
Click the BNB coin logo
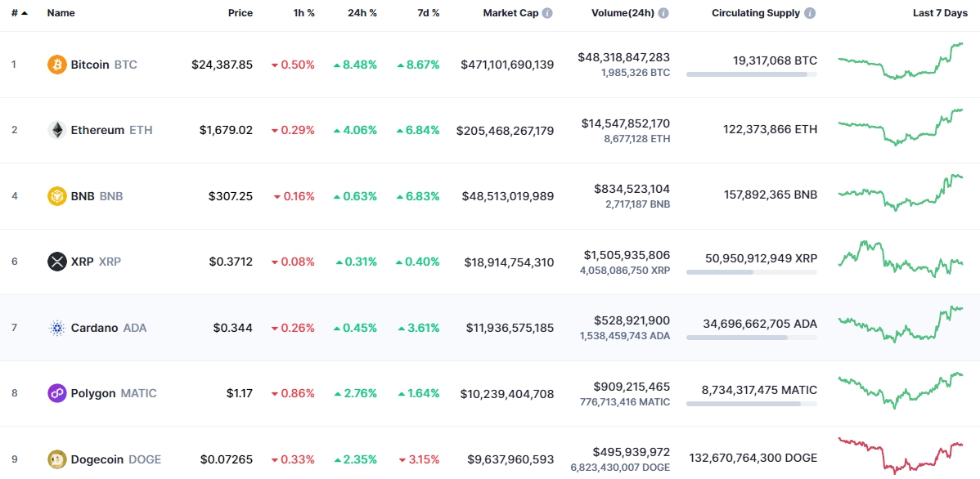click(x=57, y=196)
